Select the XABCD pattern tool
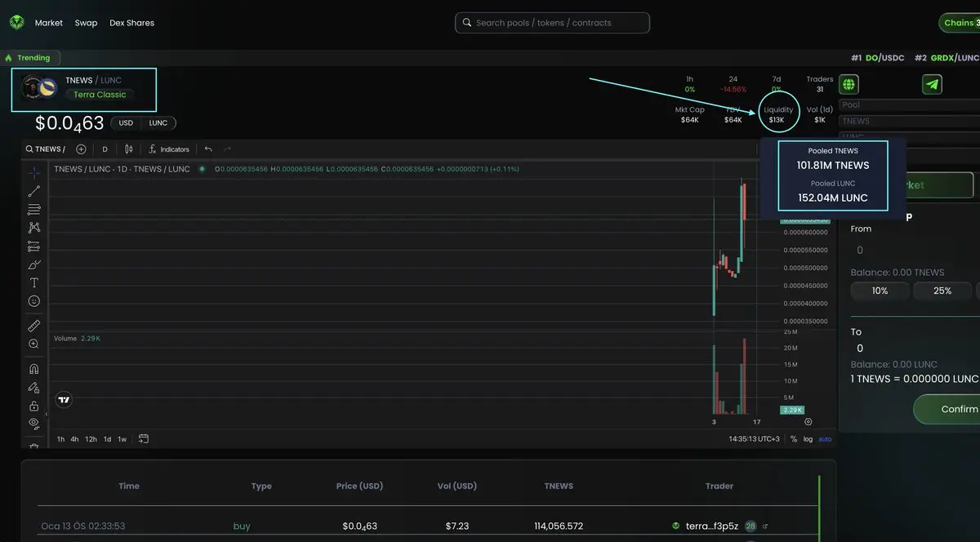Image resolution: width=980 pixels, height=542 pixels. (34, 228)
